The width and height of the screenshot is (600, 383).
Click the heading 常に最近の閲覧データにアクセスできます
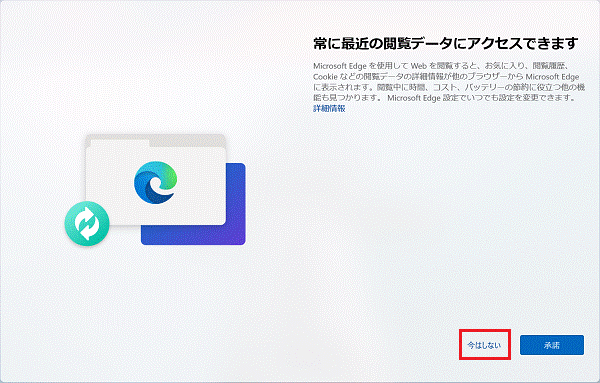446,44
